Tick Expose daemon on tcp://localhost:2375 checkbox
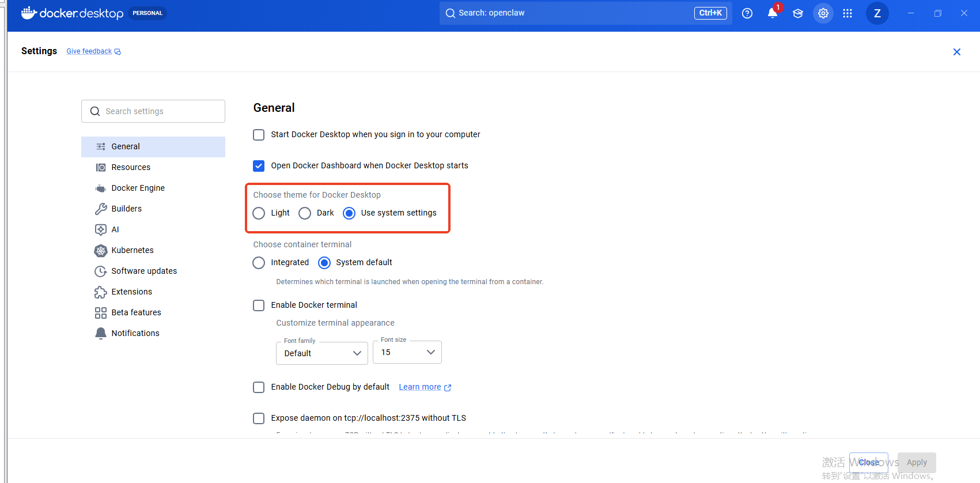Image resolution: width=980 pixels, height=483 pixels. coord(259,418)
